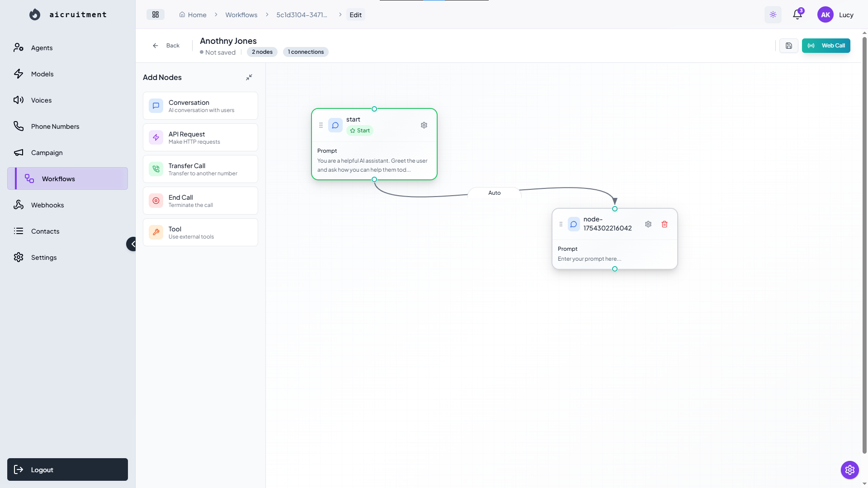Click the AK user avatar

coord(826,14)
